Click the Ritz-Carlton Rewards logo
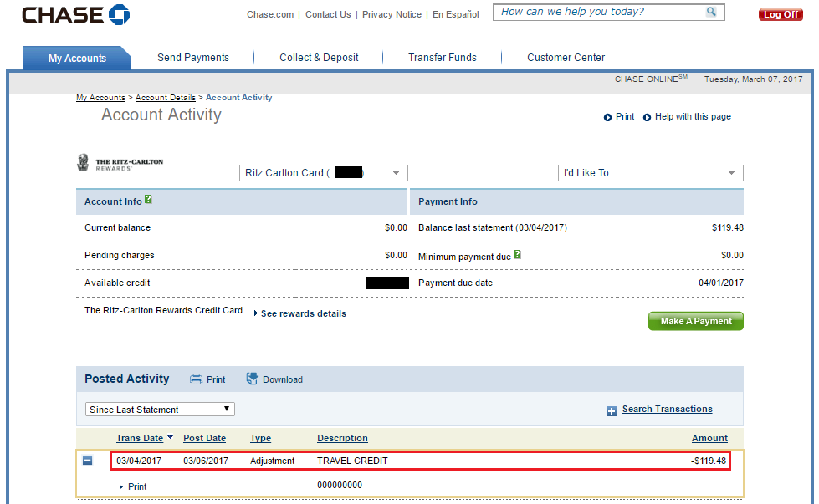Viewport: 819px width, 504px height. [x=120, y=163]
